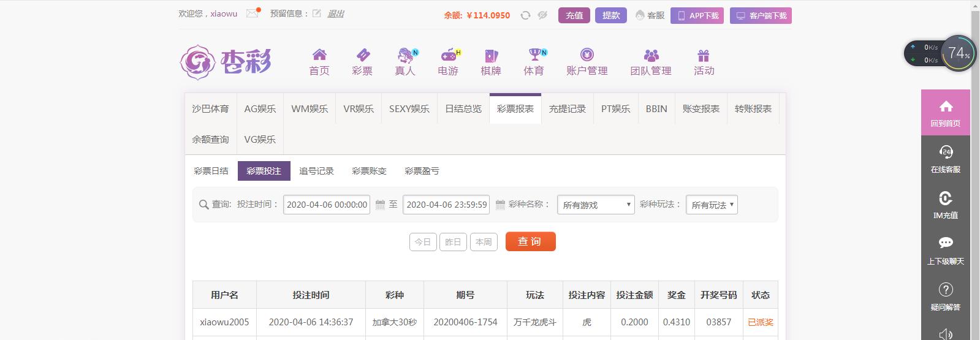Select the 昨日 yesterday quick filter
Screen dimensions: 980x340
453,242
